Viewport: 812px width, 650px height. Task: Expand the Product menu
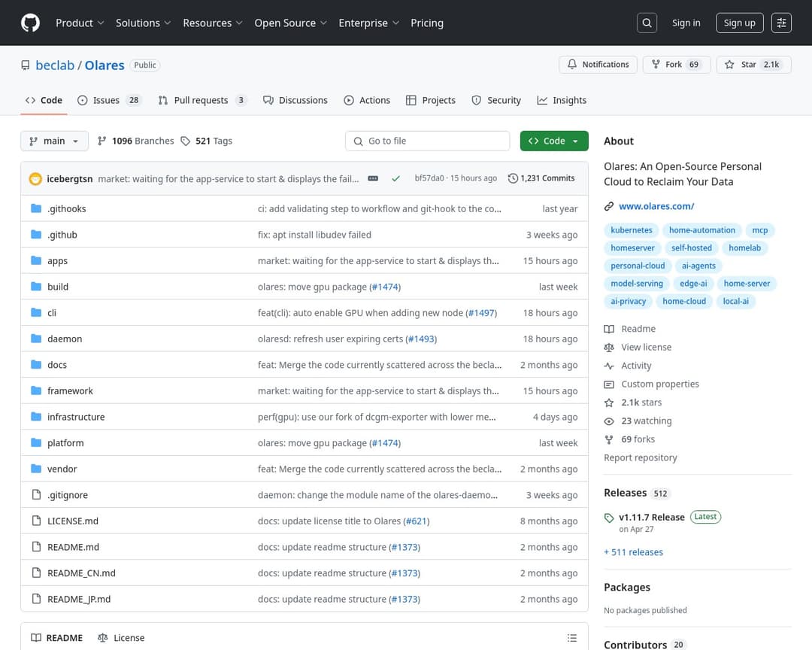[x=80, y=23]
